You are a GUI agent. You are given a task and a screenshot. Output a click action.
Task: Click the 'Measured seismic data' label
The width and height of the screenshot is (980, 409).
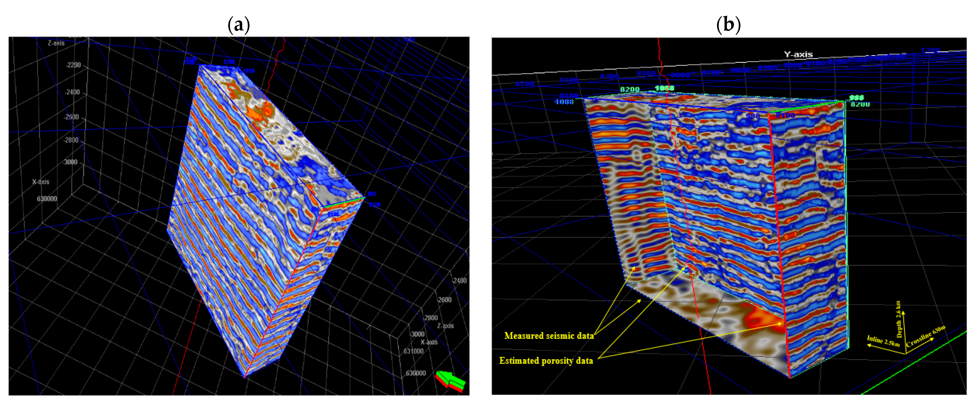549,335
